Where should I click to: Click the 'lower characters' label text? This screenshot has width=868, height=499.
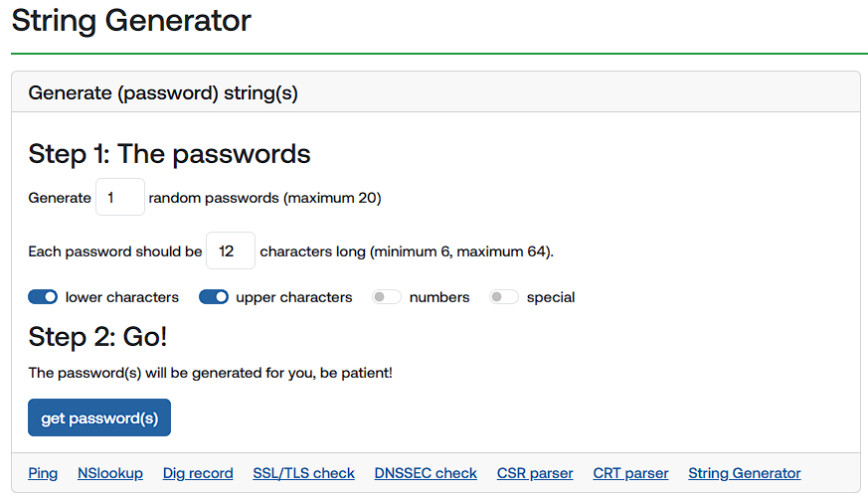(122, 297)
